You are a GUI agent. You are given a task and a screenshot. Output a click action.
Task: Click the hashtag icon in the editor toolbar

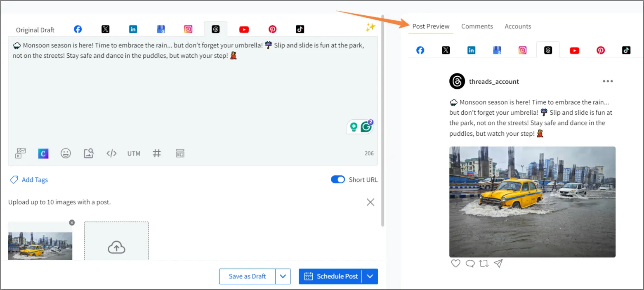click(x=157, y=153)
